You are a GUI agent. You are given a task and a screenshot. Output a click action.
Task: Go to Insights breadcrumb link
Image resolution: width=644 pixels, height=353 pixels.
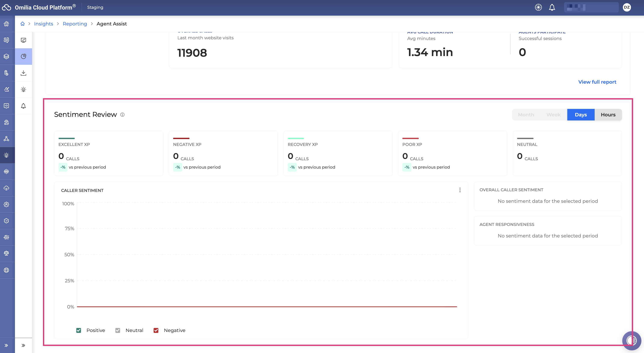coord(44,24)
